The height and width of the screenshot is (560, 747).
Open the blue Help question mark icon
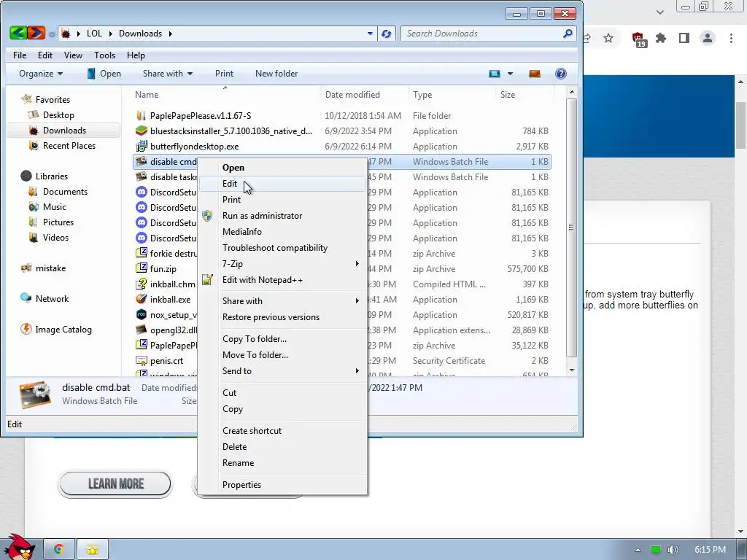pos(561,74)
